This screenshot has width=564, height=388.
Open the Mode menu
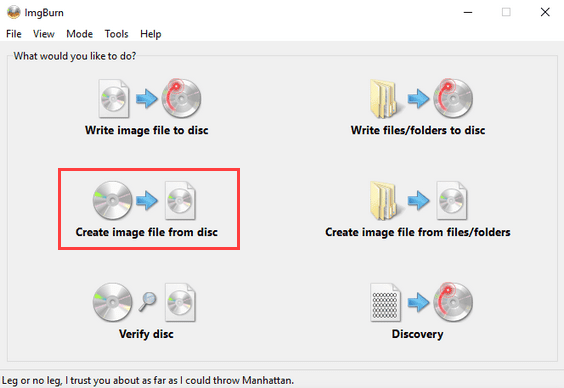(79, 34)
